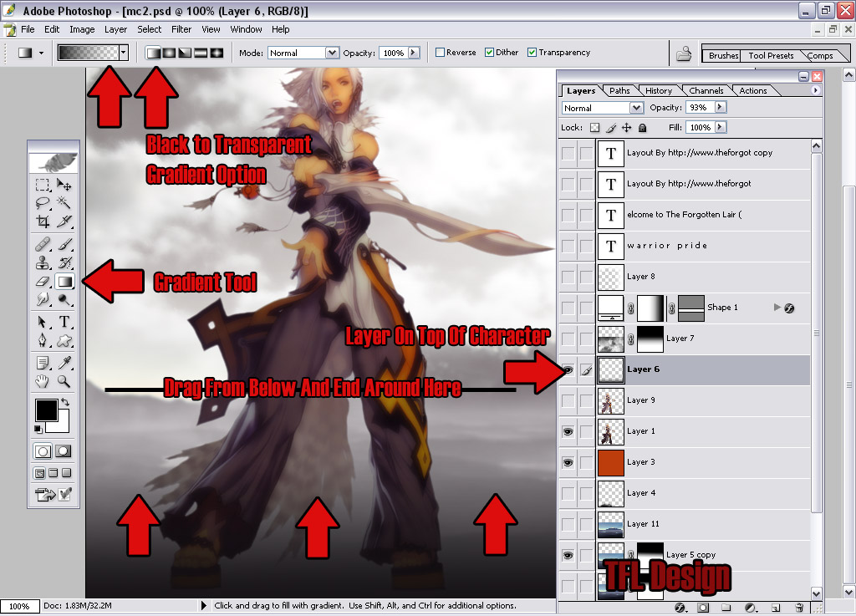Open the tool preset picker arrow

tap(41, 53)
